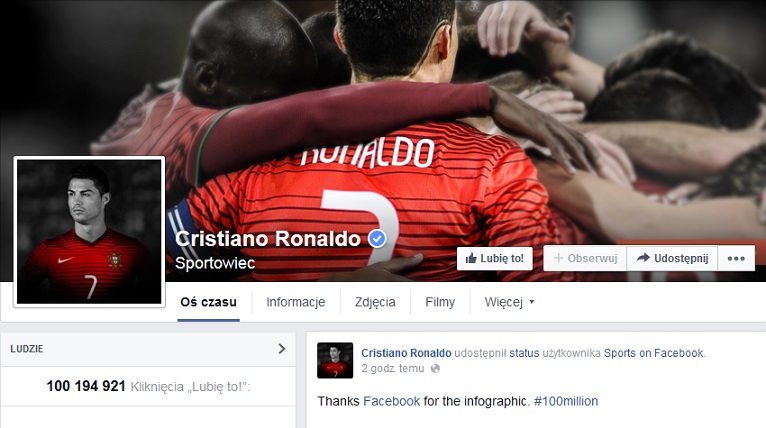Click the verified badge beside Cristiano Ronaldo
The height and width of the screenshot is (428, 766).
(x=377, y=239)
